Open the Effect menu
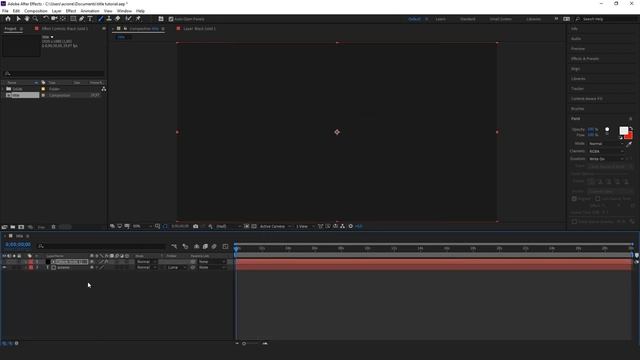 71,11
